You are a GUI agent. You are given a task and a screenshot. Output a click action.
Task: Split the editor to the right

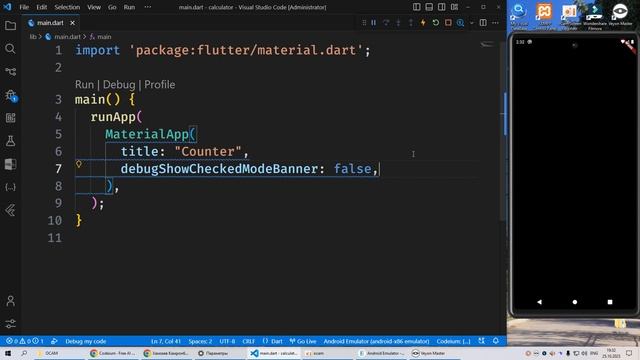483,23
